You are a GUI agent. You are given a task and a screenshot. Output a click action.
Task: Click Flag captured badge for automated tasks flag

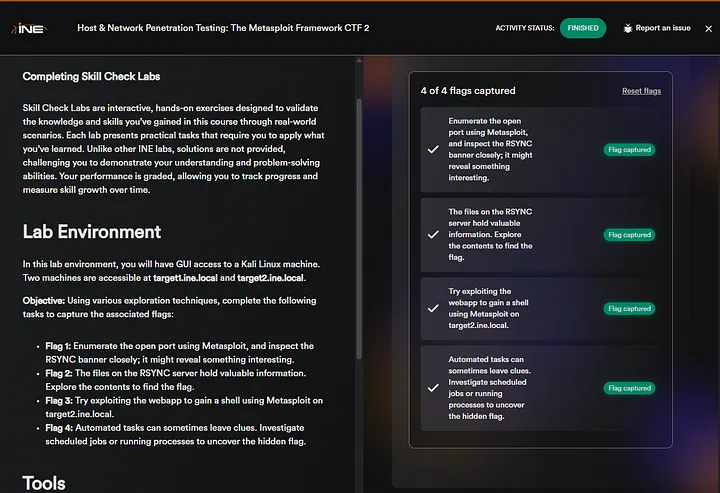pyautogui.click(x=629, y=388)
